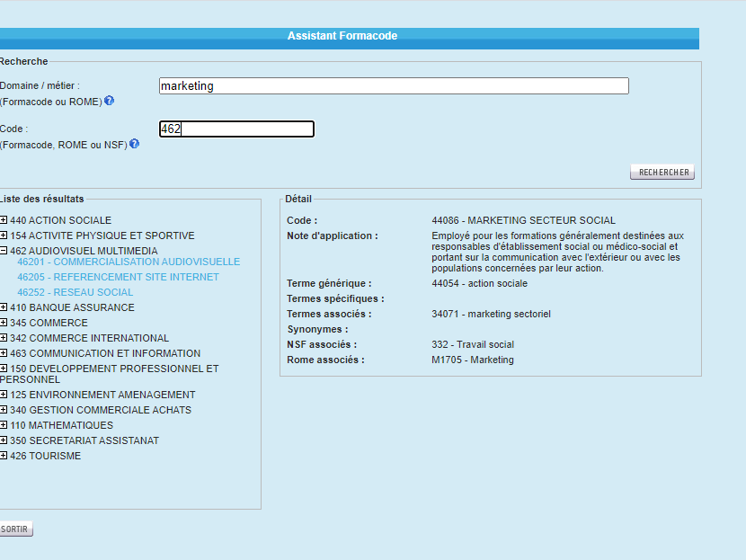Expand 125 ENVIRONNEMENT AMENAGEMENT node
The width and height of the screenshot is (746, 560).
[x=4, y=394]
